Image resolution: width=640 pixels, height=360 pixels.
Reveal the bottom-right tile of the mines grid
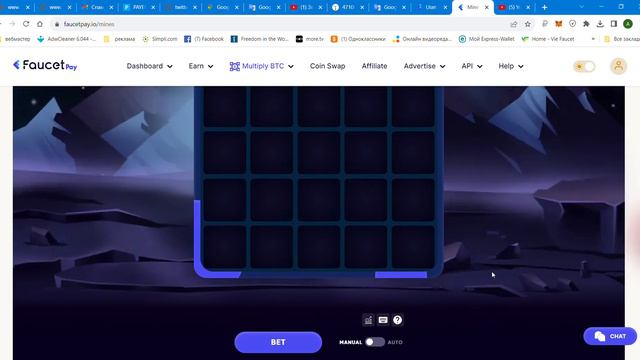(413, 247)
